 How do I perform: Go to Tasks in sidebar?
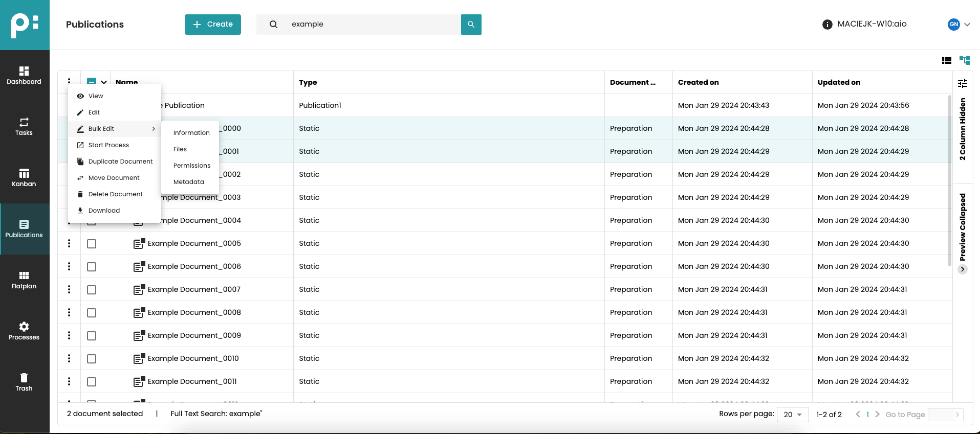24,126
